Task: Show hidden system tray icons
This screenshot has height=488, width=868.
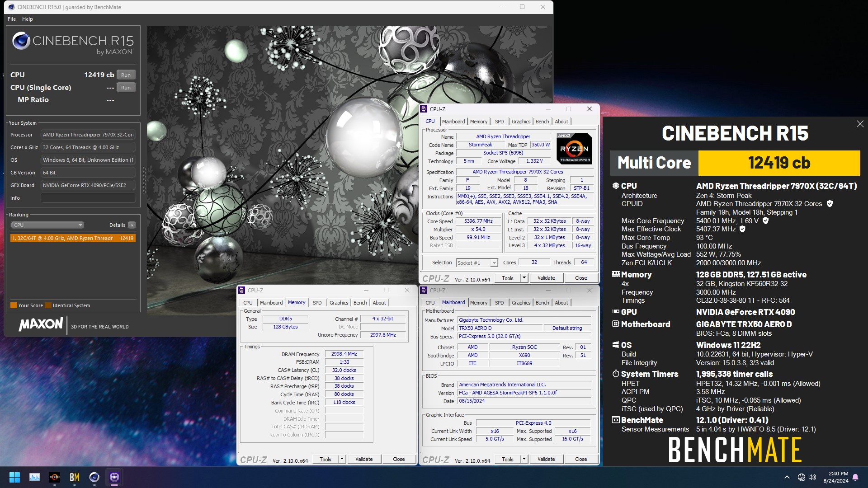Action: click(x=787, y=477)
